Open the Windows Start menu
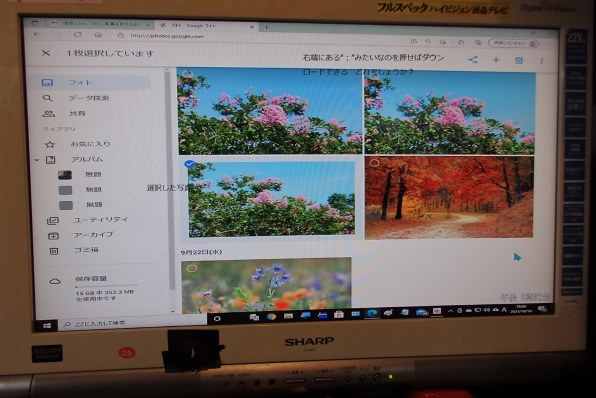This screenshot has width=596, height=398. pyautogui.click(x=47, y=325)
